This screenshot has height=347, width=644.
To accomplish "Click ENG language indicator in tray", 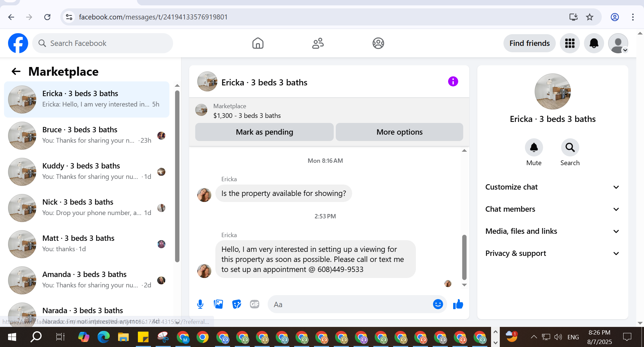I will pyautogui.click(x=573, y=337).
